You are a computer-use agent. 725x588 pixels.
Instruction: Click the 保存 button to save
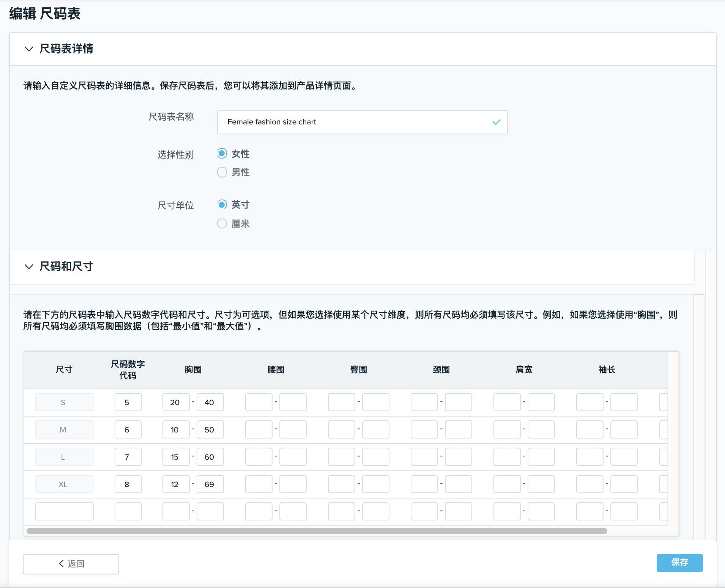[x=679, y=563]
